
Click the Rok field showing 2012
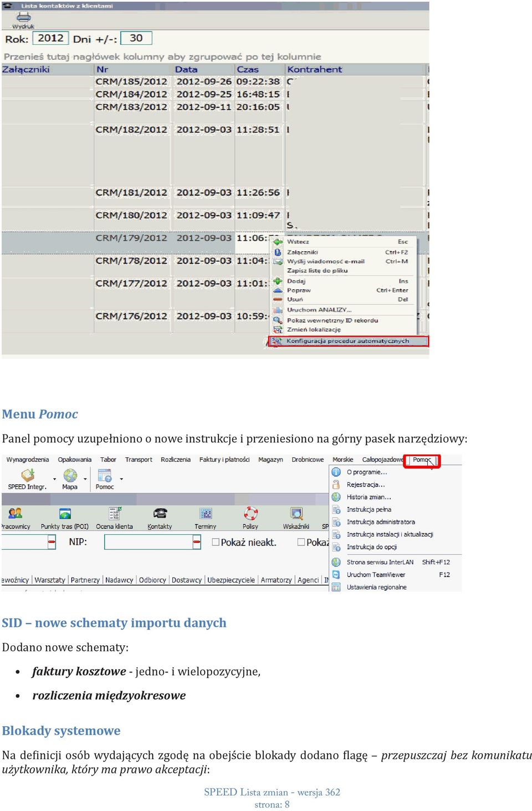coord(50,38)
